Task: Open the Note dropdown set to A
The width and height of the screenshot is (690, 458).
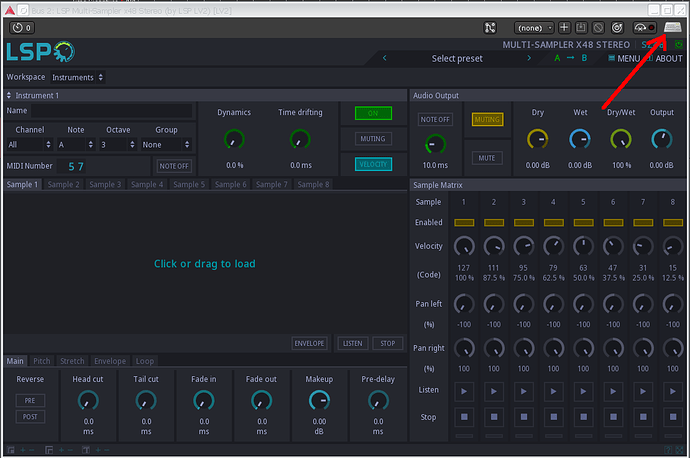Action: (x=76, y=145)
